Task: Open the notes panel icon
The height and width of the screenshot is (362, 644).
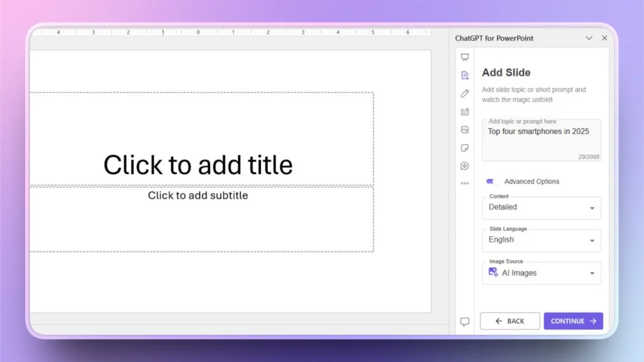Action: (x=465, y=148)
